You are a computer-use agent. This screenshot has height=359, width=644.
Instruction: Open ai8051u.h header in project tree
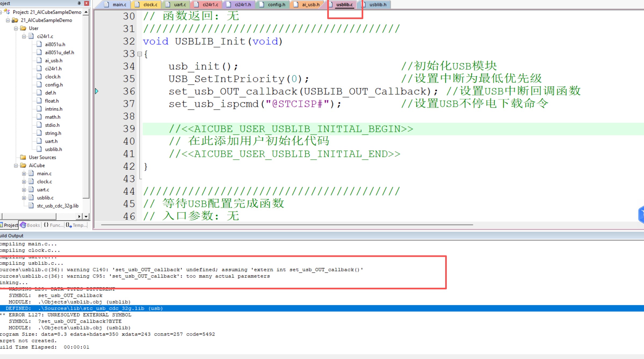click(55, 44)
